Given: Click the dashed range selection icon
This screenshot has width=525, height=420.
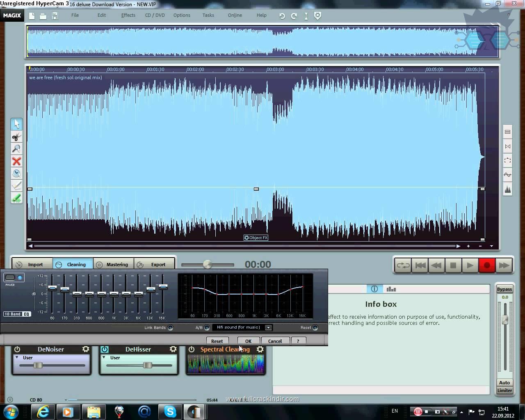Looking at the screenshot, I should tap(508, 160).
